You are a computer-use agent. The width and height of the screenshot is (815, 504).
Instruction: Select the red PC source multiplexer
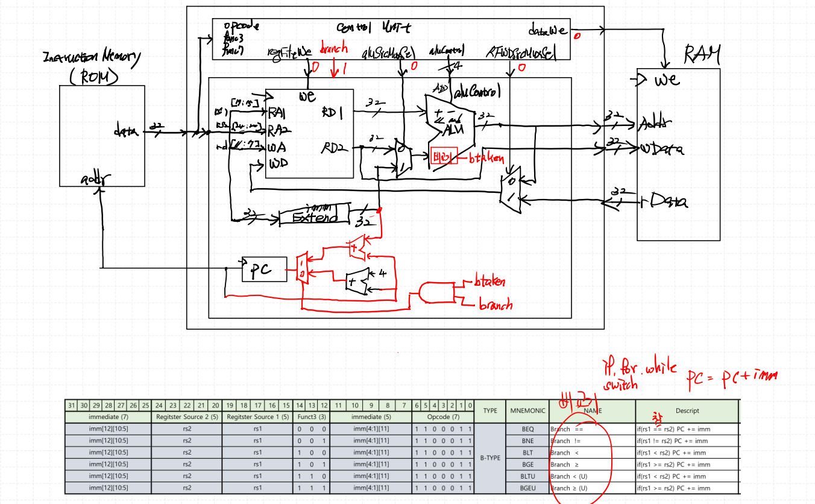303,267
